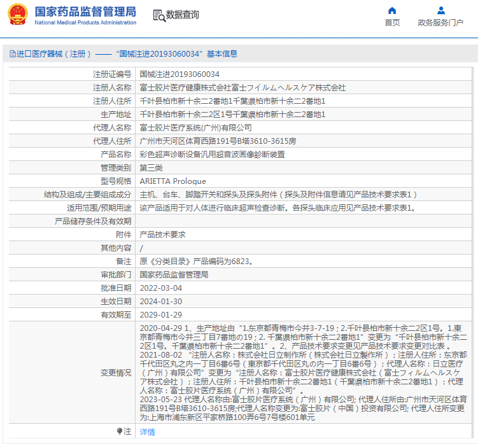Select management class 第三类 value
The height and width of the screenshot is (448, 478).
(x=151, y=168)
